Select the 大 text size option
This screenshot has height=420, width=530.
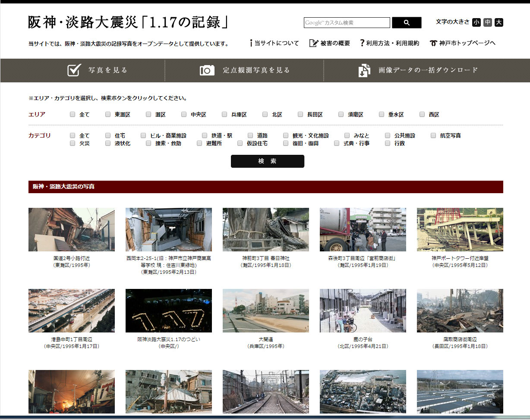[499, 22]
